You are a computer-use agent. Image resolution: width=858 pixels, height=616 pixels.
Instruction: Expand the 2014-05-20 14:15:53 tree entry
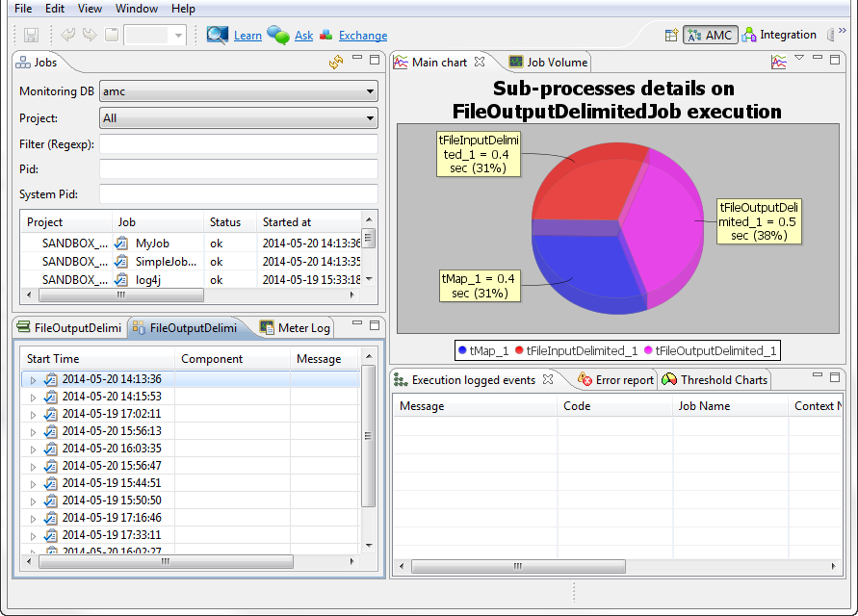[x=33, y=397]
